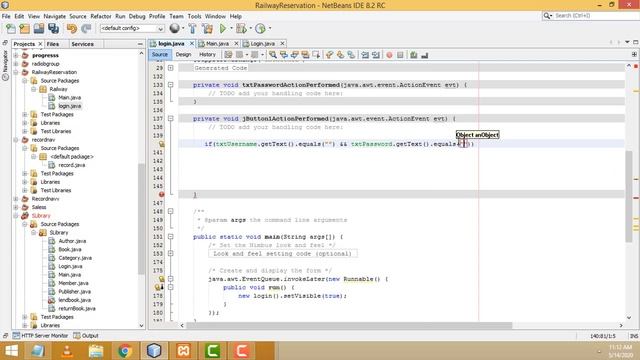Click the Search input field
This screenshot has height=360, width=640.
[595, 16]
